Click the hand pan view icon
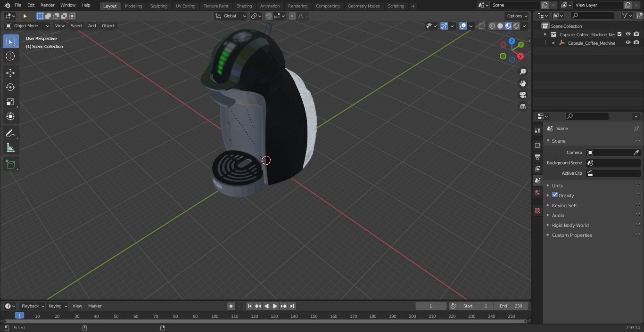Viewport: 644px width, 332px height. point(522,83)
